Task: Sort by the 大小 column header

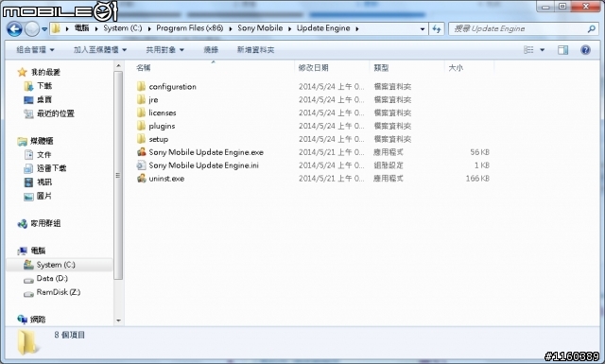Action: click(x=456, y=68)
